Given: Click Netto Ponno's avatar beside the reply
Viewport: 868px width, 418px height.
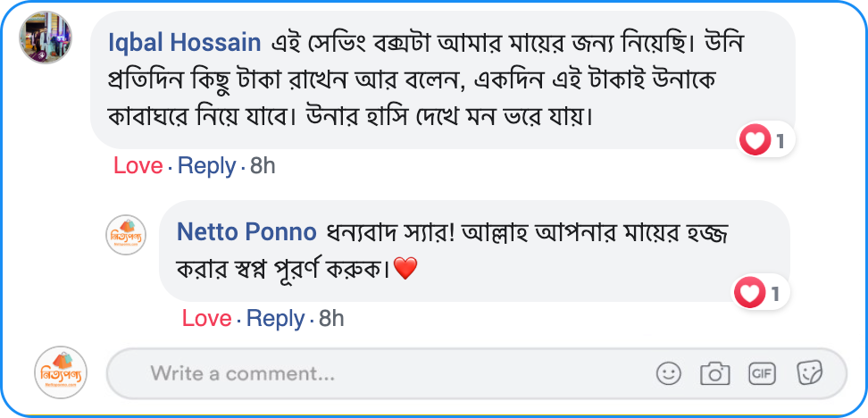Looking at the screenshot, I should (x=126, y=235).
